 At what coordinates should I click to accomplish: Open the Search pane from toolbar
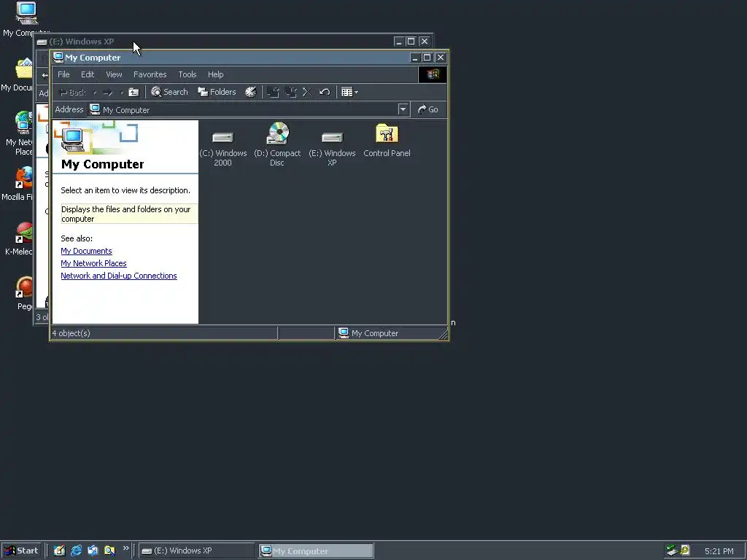pyautogui.click(x=169, y=92)
